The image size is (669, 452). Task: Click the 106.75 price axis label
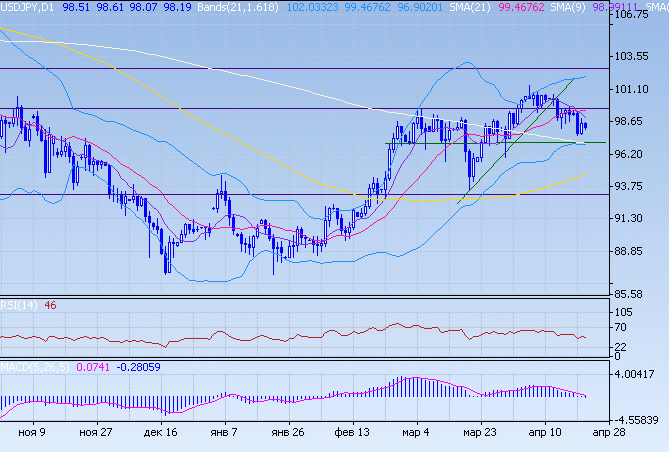pos(635,16)
